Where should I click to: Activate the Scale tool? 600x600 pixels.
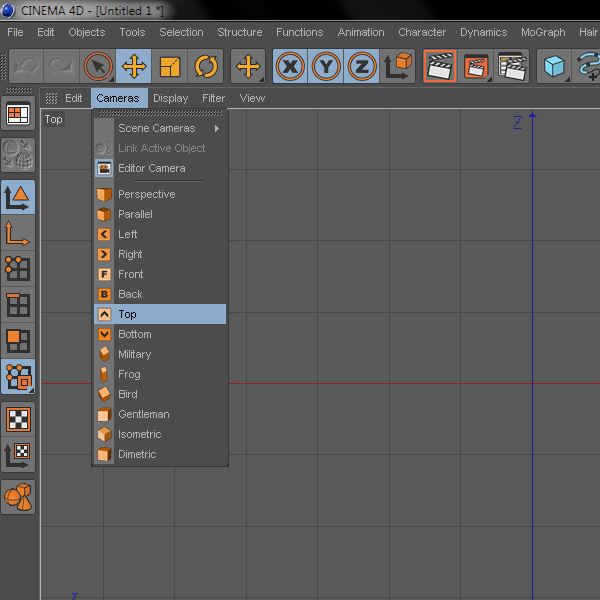coord(170,66)
